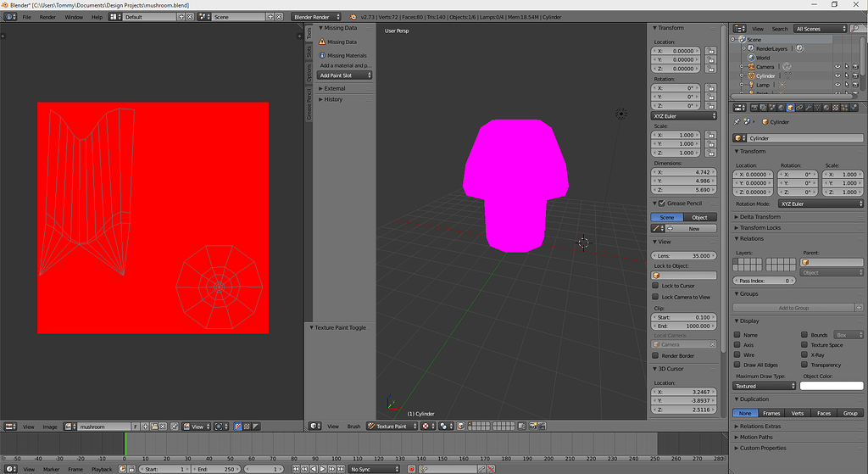Open the Brush menu in 3D viewport header
The width and height of the screenshot is (868, 474).
353,426
